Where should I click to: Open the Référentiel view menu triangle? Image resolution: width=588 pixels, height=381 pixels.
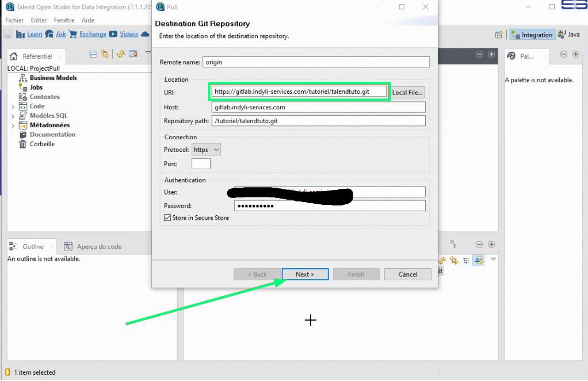point(148,53)
